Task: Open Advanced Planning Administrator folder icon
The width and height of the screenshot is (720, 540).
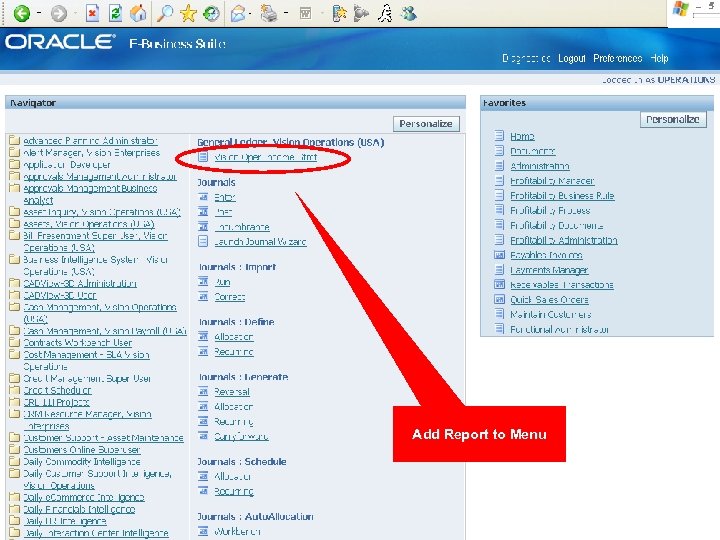Action: click(15, 140)
